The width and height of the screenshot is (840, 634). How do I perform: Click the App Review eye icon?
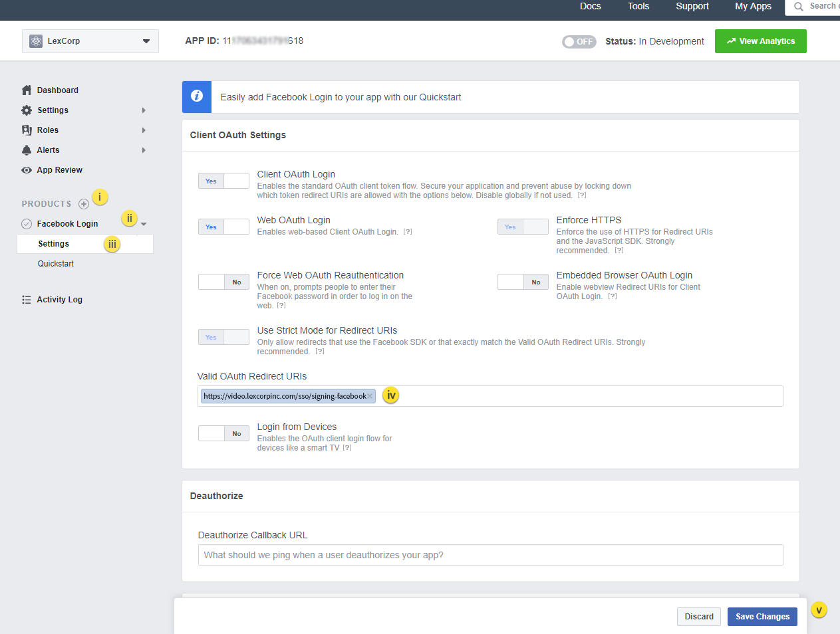pyautogui.click(x=27, y=170)
